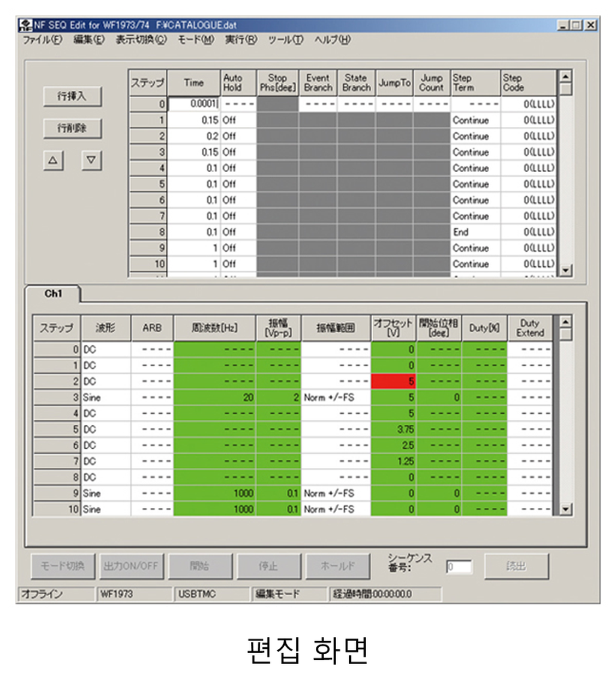Click the シーケンス番号 input field
Viewport: 616px width, 686px height.
459,567
